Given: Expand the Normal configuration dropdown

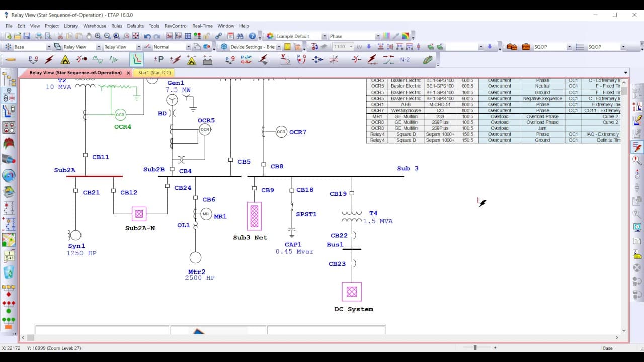Looking at the screenshot, I should 189,47.
